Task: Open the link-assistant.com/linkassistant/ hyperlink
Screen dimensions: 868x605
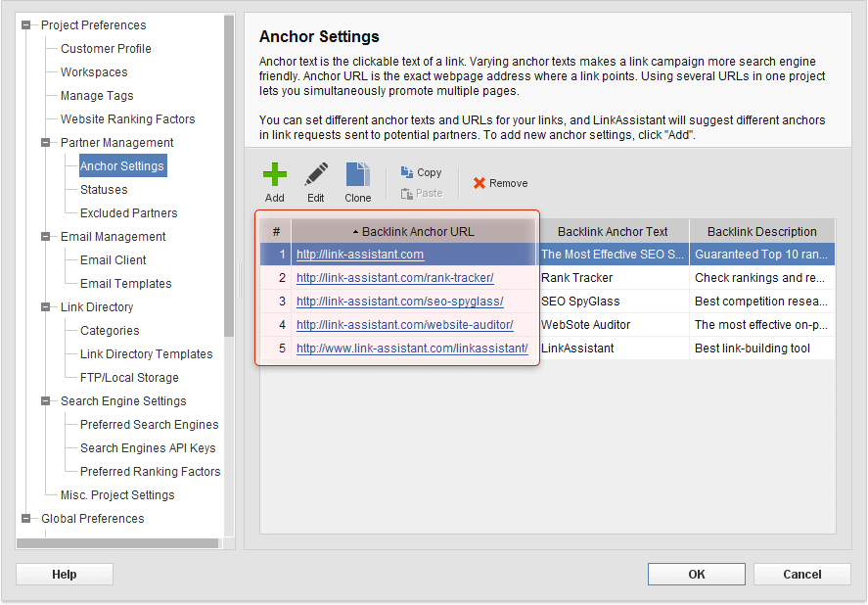Action: pos(412,349)
